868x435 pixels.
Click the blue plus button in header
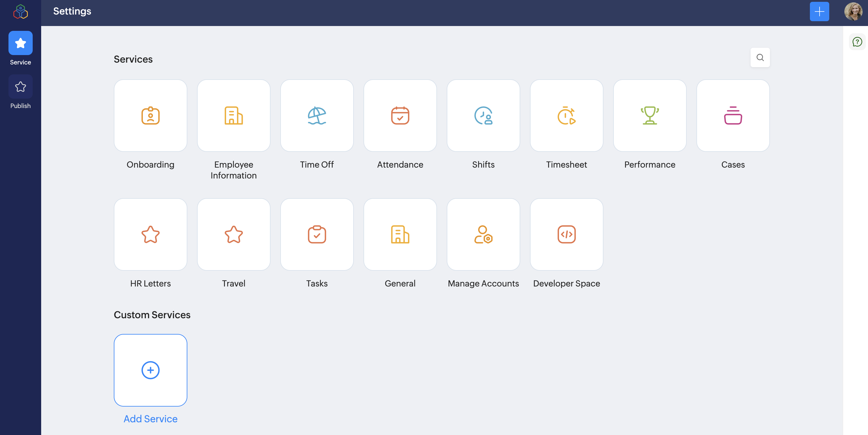pyautogui.click(x=819, y=11)
